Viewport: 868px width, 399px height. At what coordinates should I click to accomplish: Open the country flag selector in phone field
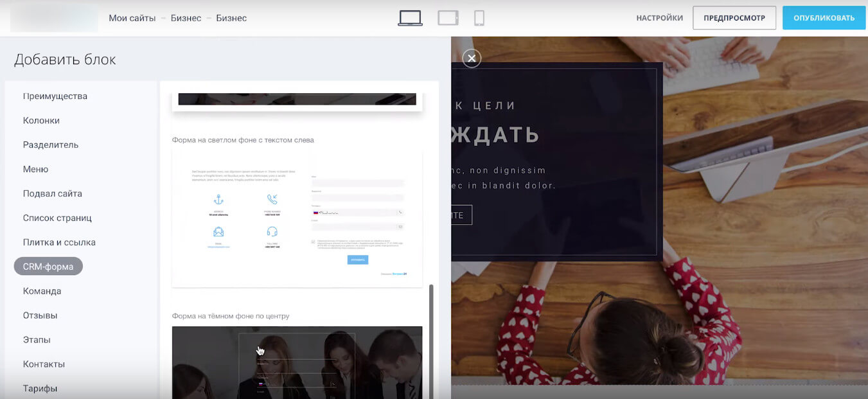[x=315, y=213]
